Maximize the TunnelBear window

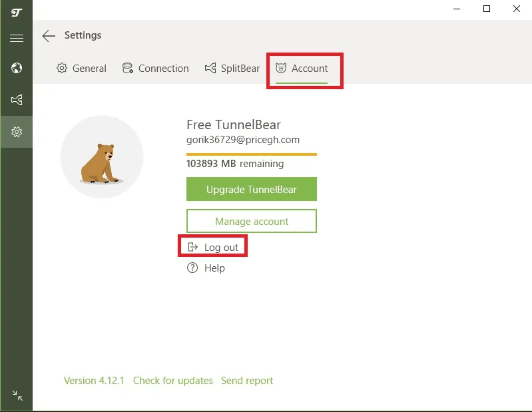click(x=487, y=9)
